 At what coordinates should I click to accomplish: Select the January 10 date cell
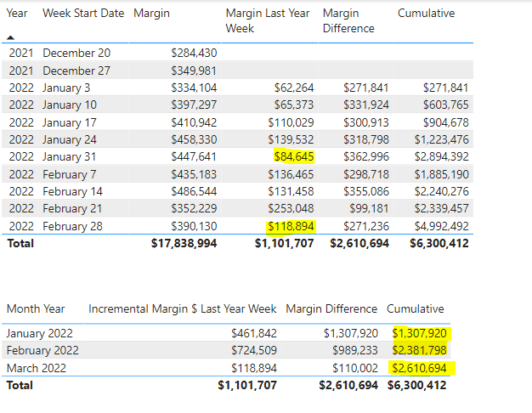[x=70, y=105]
